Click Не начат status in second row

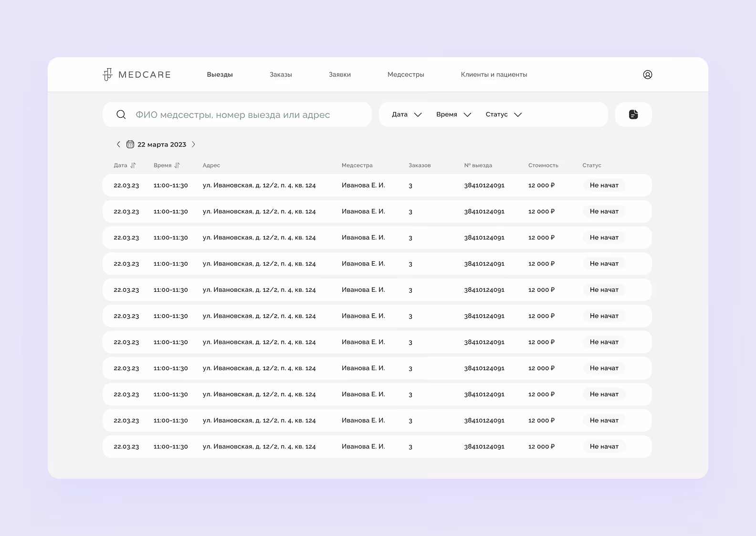(604, 211)
